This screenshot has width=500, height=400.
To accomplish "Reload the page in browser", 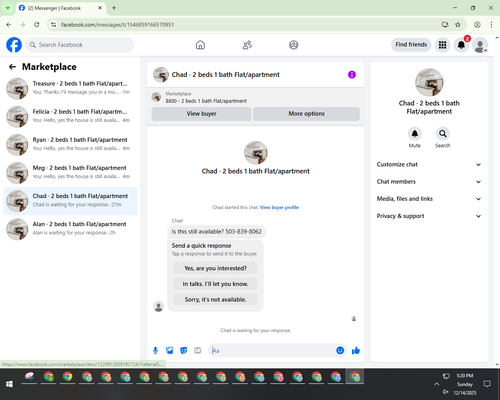I will [x=37, y=25].
